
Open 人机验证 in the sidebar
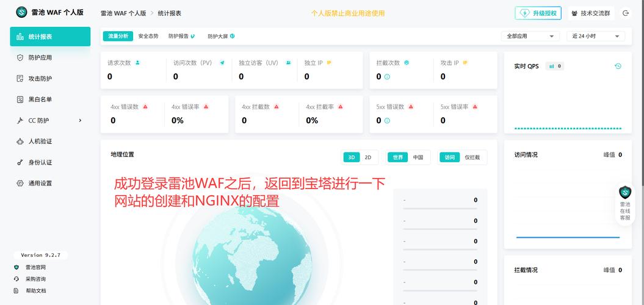click(x=50, y=141)
